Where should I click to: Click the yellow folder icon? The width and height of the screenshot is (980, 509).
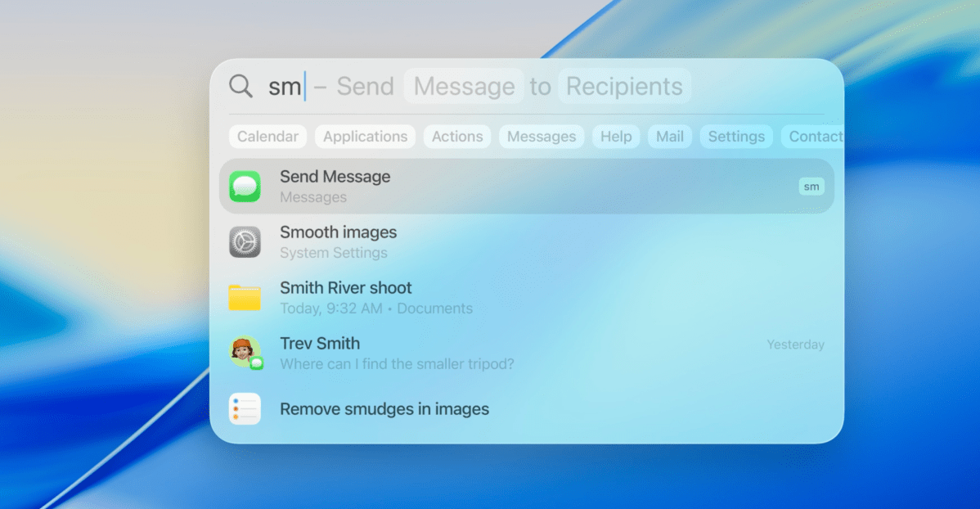[x=245, y=298]
